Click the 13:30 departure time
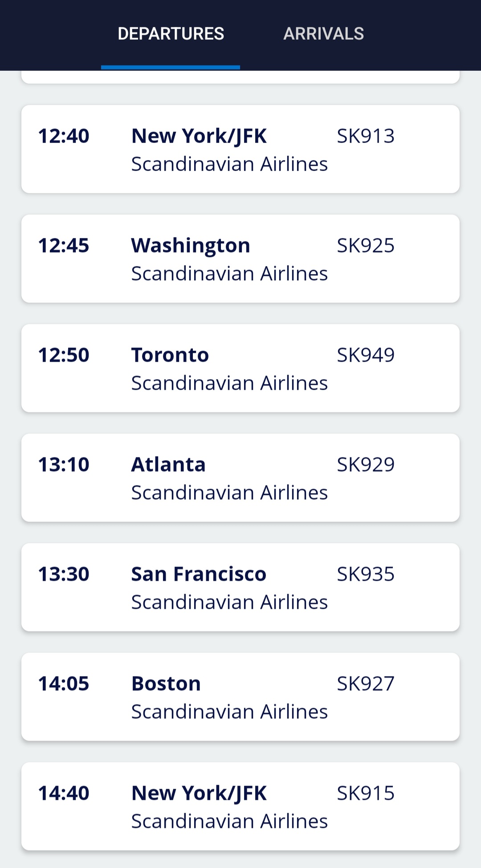Viewport: 481px width, 868px height. (64, 575)
